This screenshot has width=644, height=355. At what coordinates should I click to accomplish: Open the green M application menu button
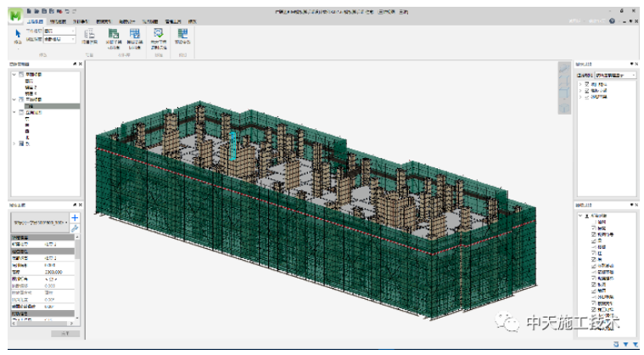click(15, 15)
